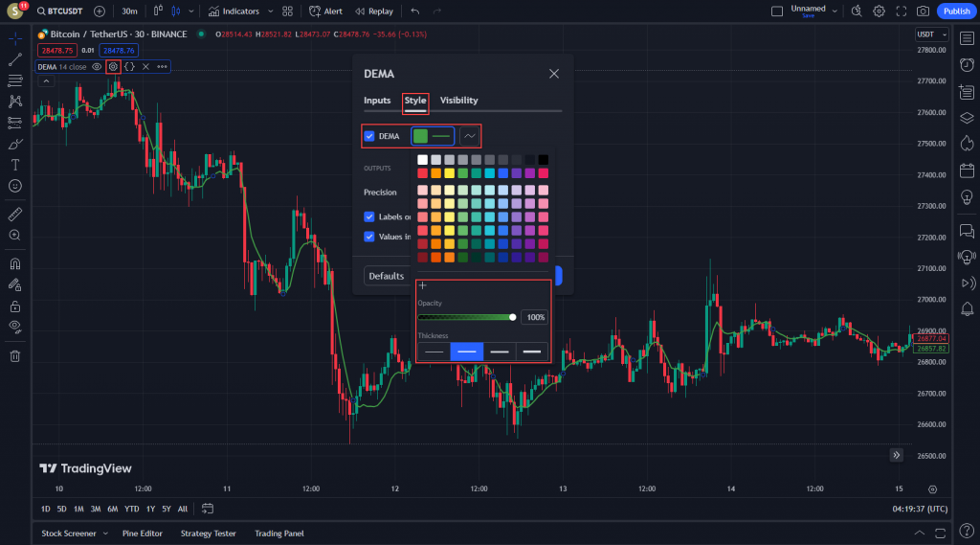Viewport: 980px width, 545px height.
Task: Enter fullscreen mode
Action: click(902, 11)
